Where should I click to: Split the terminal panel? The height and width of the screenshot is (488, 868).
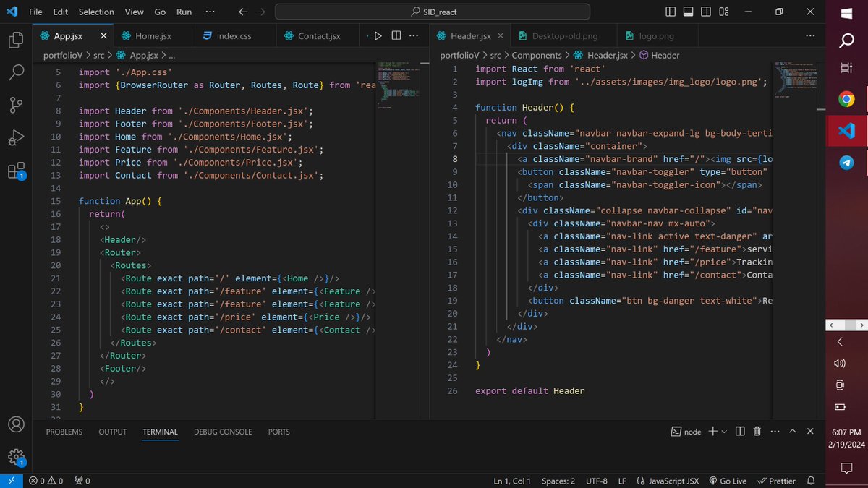tap(740, 432)
